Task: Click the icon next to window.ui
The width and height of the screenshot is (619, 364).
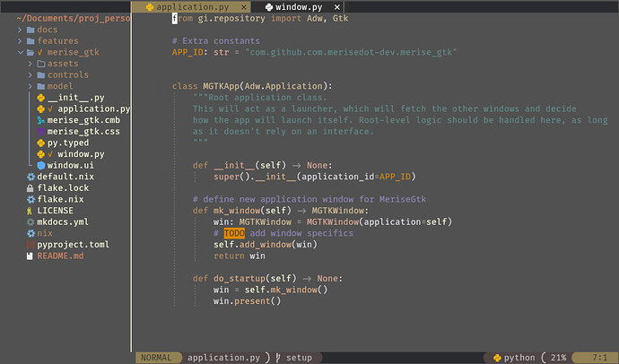Action: 40,165
